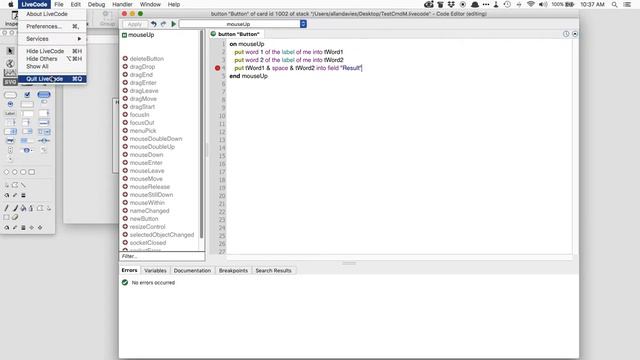
Task: Switch to the Errors tab
Action: [x=129, y=270]
